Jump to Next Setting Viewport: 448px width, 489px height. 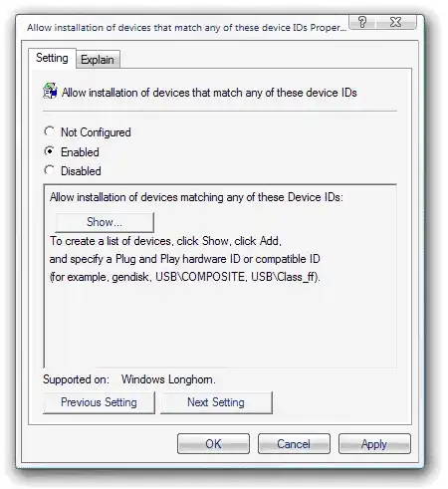pos(216,402)
